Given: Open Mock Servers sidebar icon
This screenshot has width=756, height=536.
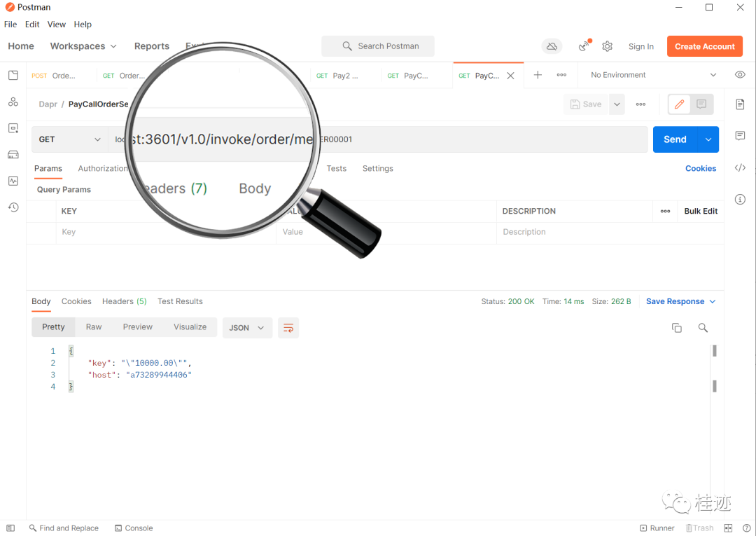Looking at the screenshot, I should [13, 154].
